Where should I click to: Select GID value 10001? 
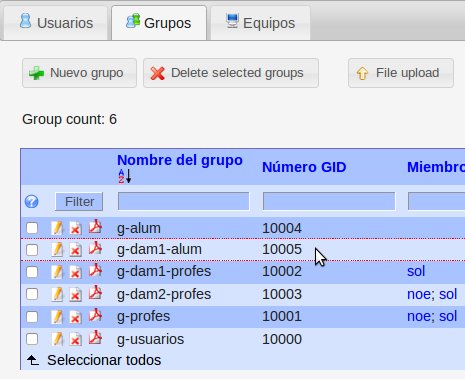click(282, 316)
